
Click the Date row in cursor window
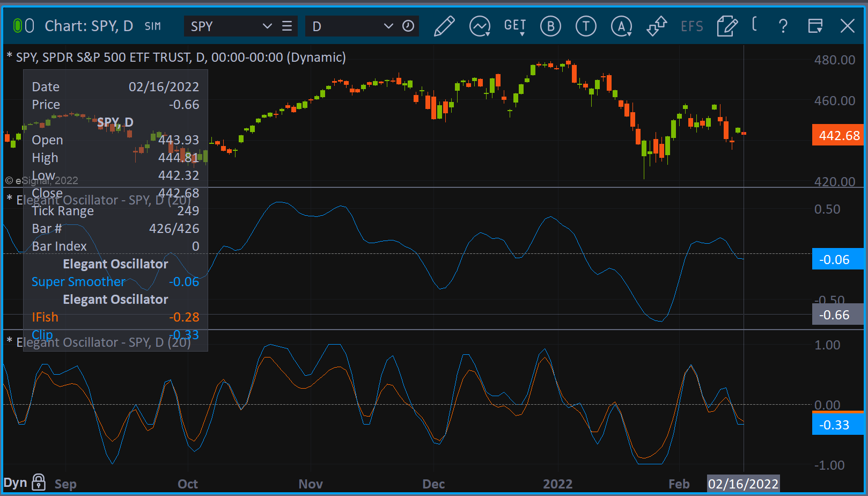pos(115,87)
